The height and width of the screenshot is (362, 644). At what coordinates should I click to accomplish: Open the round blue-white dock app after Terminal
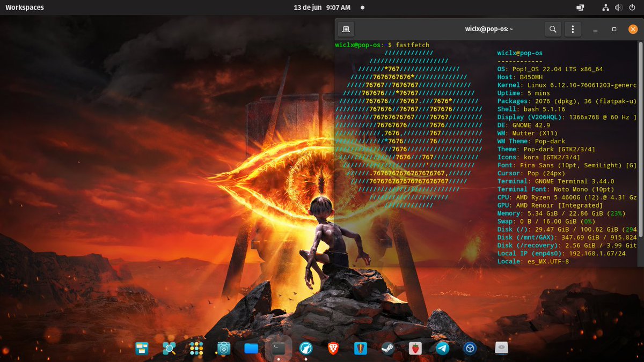coord(306,349)
